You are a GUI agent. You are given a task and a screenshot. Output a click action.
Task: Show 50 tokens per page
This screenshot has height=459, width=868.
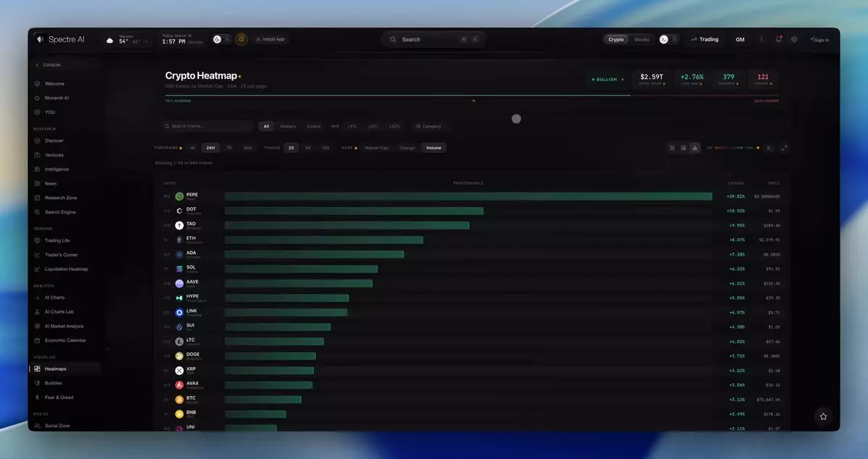tap(307, 148)
